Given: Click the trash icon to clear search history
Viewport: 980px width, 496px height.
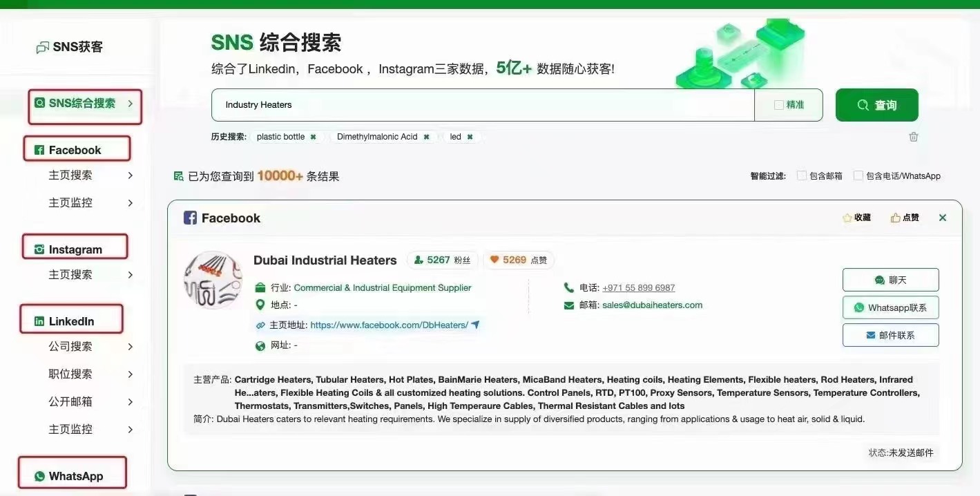Looking at the screenshot, I should click(914, 137).
